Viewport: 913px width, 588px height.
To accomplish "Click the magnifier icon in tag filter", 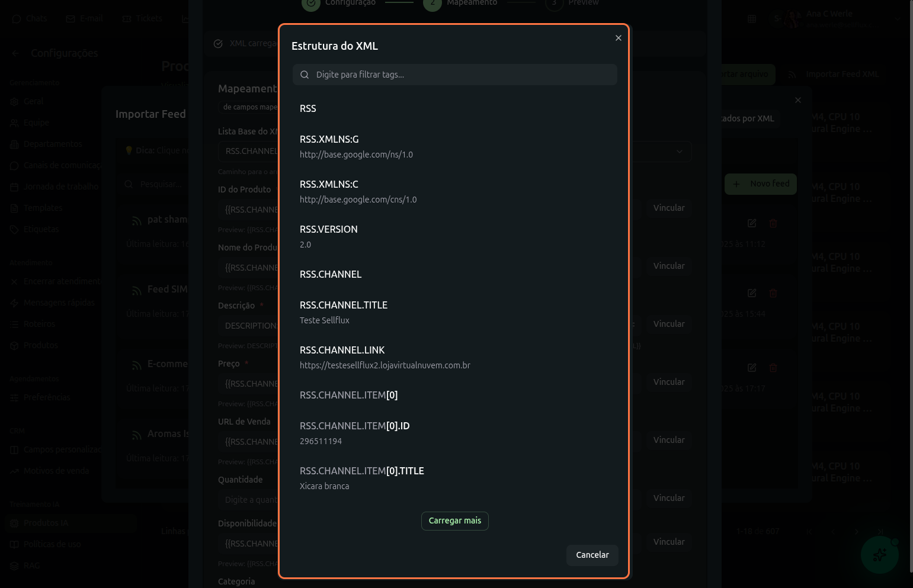I will click(305, 75).
